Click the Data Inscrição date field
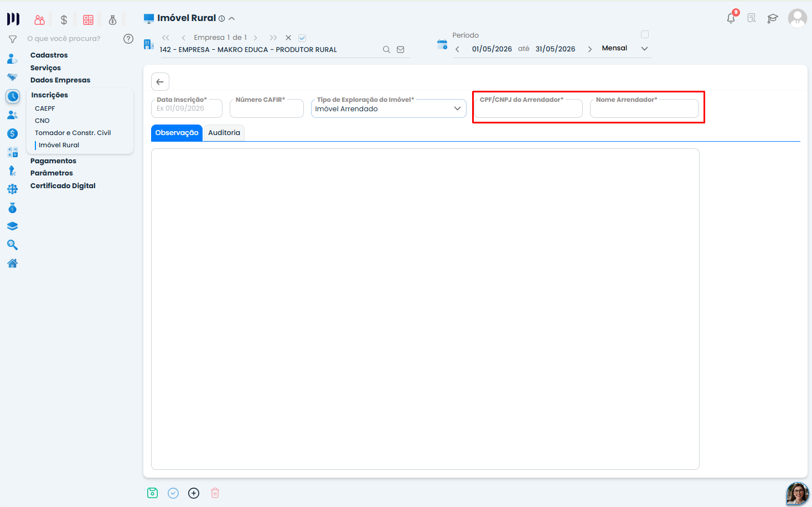 point(187,108)
